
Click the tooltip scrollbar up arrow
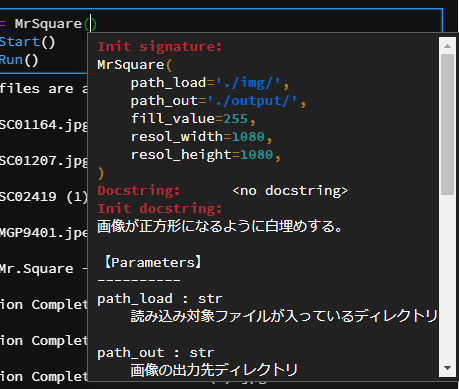pyautogui.click(x=447, y=46)
